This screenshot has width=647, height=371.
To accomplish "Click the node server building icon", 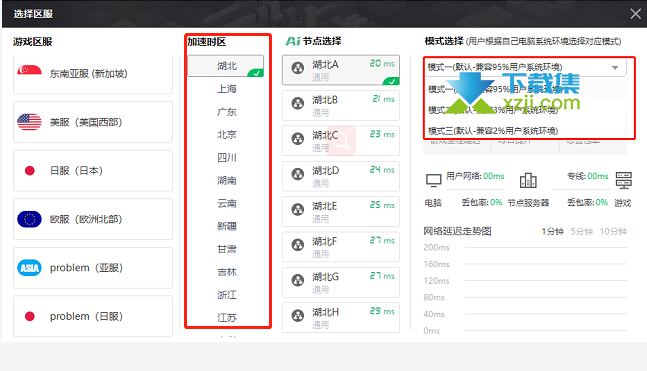I will point(528,180).
